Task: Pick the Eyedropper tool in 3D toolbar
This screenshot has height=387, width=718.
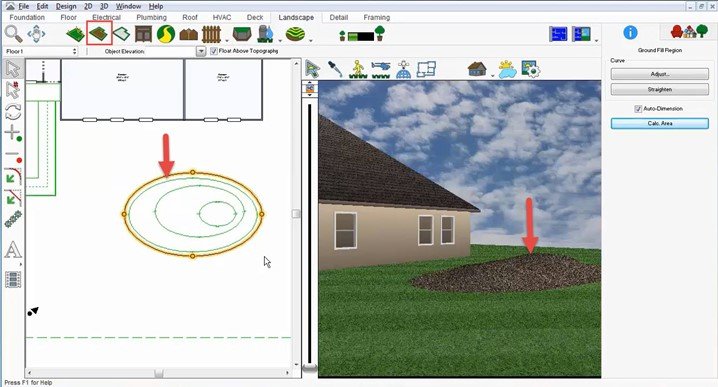Action: point(335,69)
